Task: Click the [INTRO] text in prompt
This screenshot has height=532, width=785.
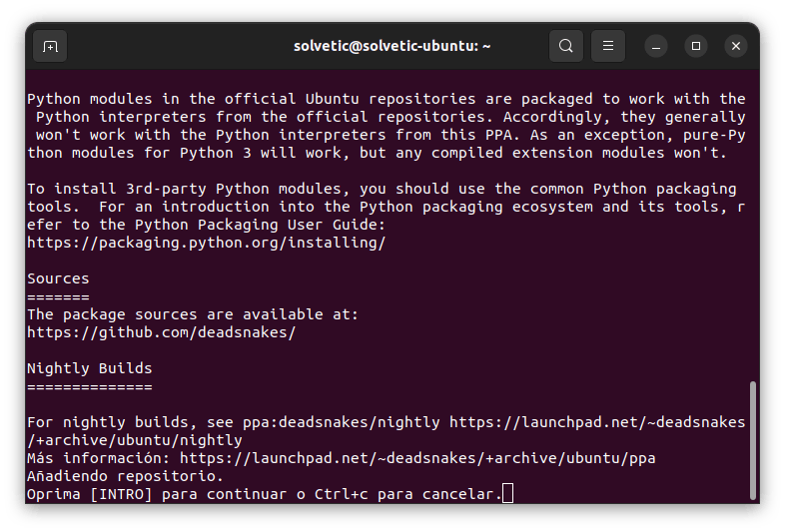Action: (x=120, y=494)
